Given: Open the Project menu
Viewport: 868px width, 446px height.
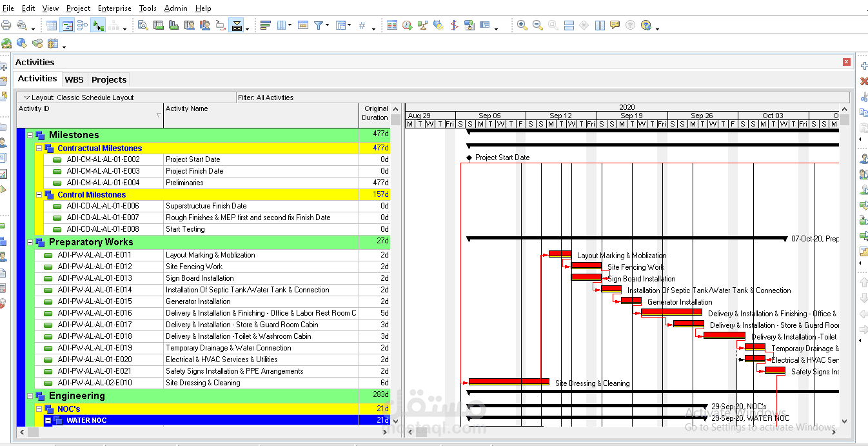Looking at the screenshot, I should click(79, 8).
